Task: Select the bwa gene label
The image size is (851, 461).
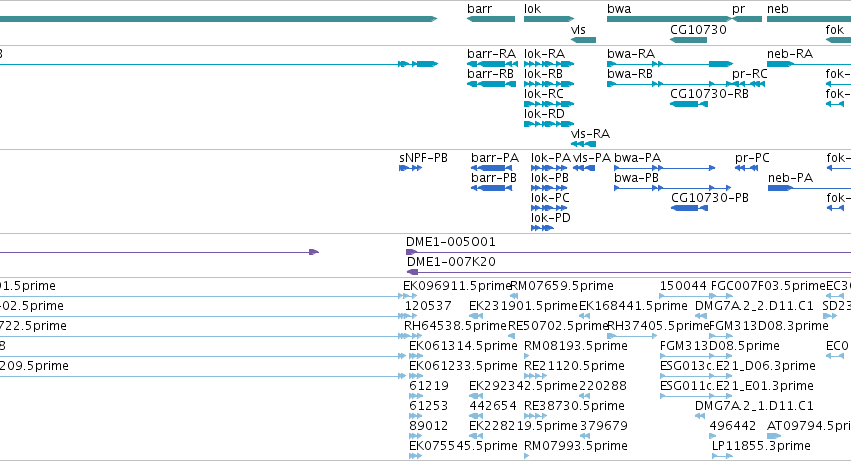Action: click(x=619, y=9)
